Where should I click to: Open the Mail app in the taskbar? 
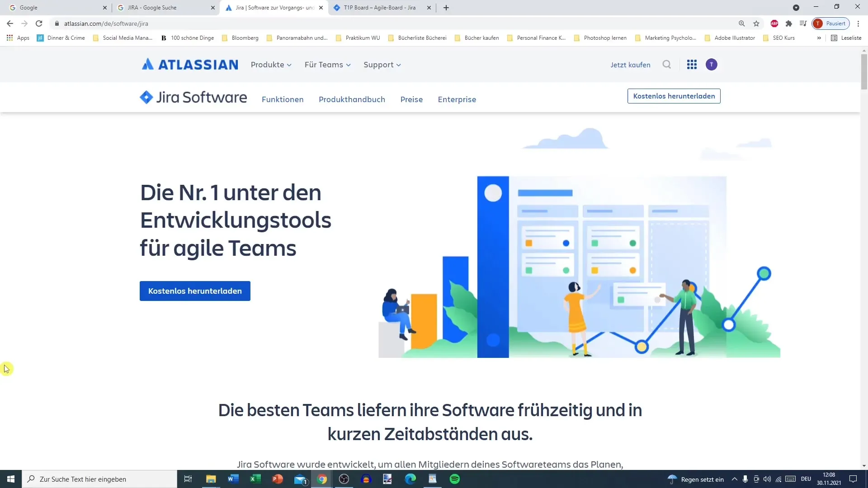(x=300, y=479)
